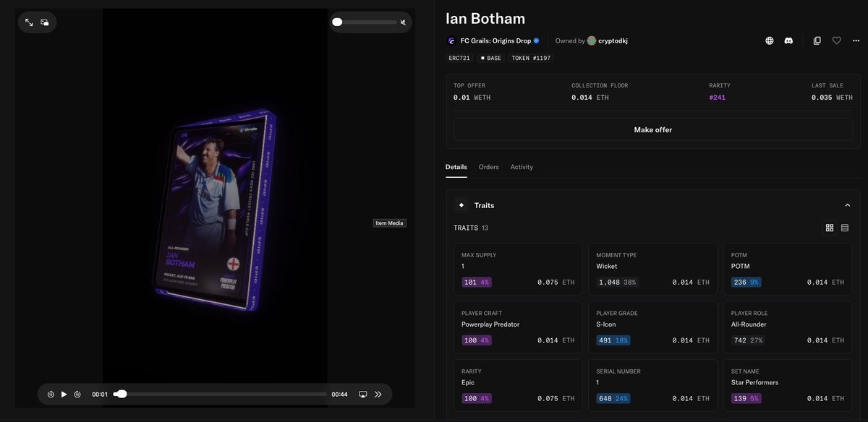Open the collection's Discord link
This screenshot has height=422, width=868.
pyautogui.click(x=788, y=40)
